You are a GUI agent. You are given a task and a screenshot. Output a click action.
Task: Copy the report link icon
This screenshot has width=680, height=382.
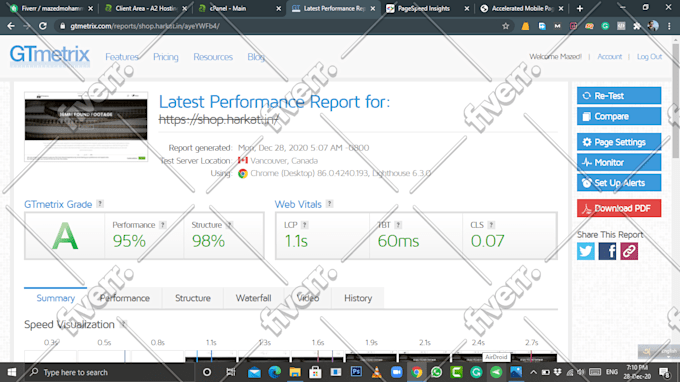click(x=629, y=251)
